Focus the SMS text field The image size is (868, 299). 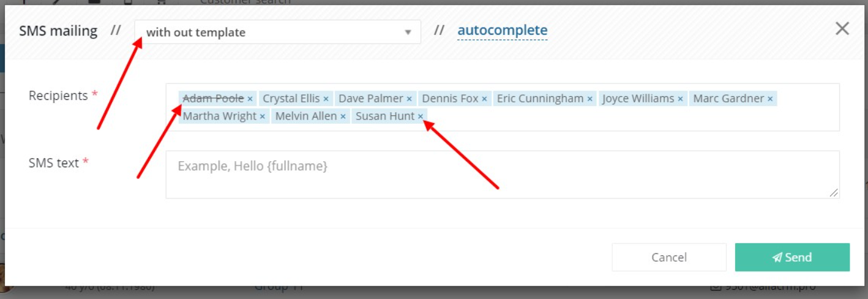point(503,175)
